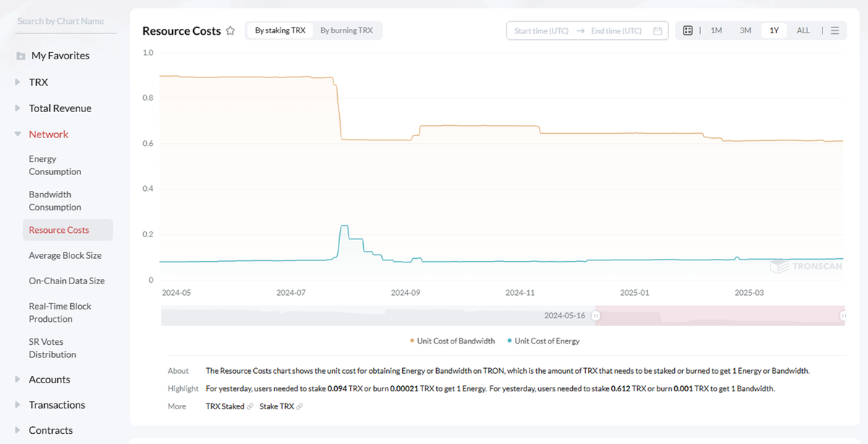Click the My Favorites folder icon
This screenshot has width=868, height=444.
21,56
